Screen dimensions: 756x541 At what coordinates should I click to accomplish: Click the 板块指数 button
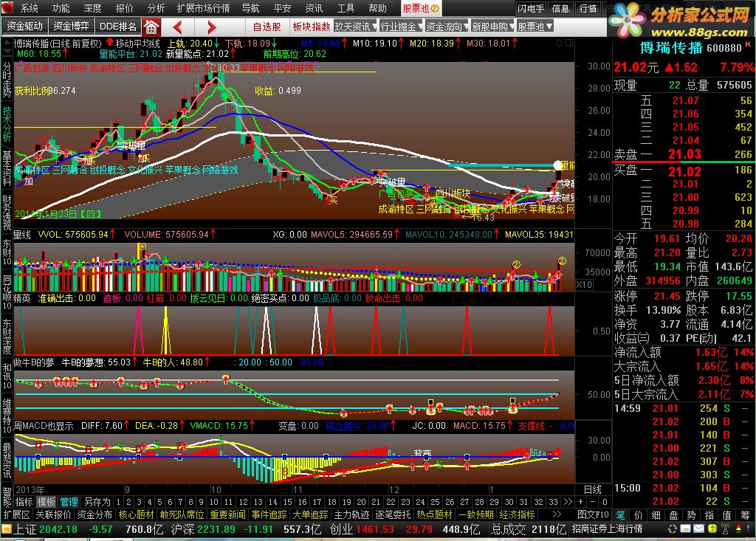coord(312,27)
